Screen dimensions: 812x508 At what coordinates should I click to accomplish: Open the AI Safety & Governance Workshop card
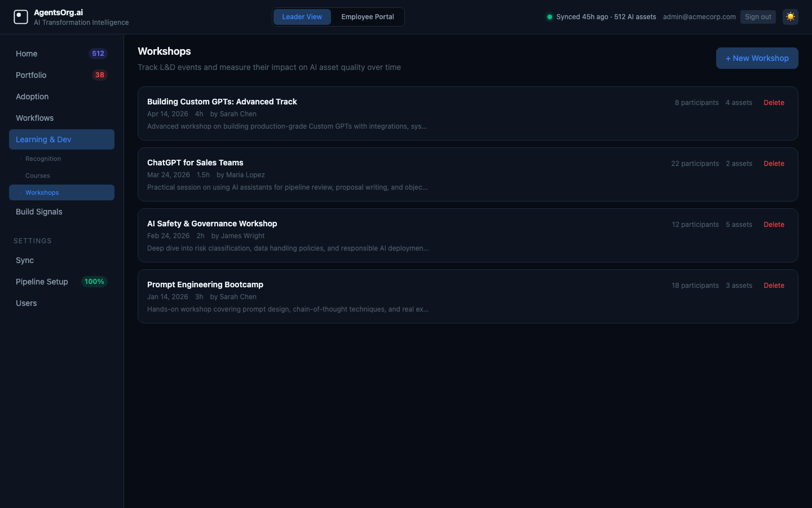tap(212, 224)
